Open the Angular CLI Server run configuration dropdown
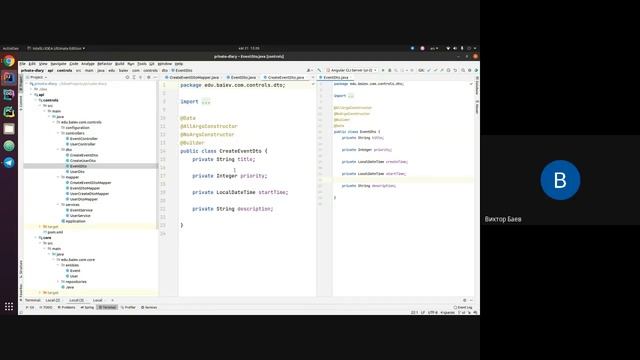The width and height of the screenshot is (640, 360). click(x=351, y=70)
